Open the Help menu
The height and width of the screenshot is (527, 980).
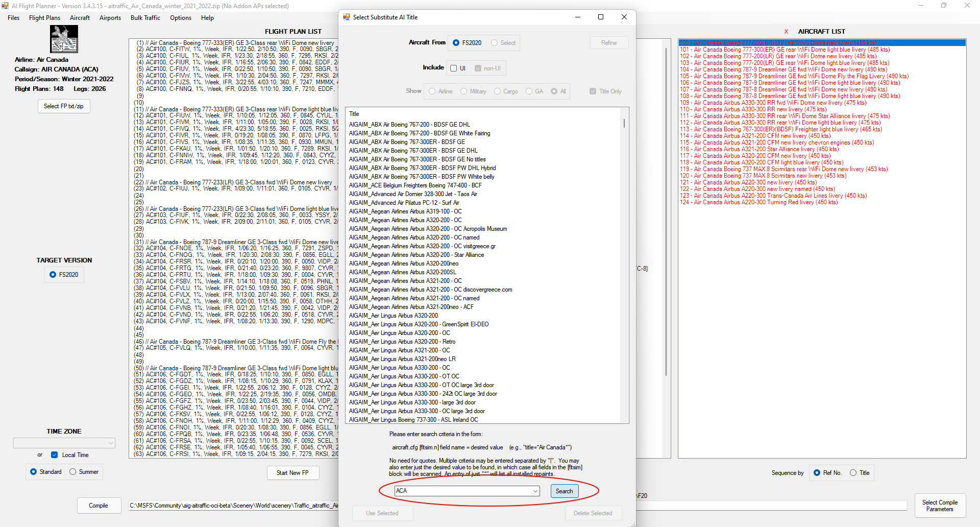pyautogui.click(x=207, y=18)
